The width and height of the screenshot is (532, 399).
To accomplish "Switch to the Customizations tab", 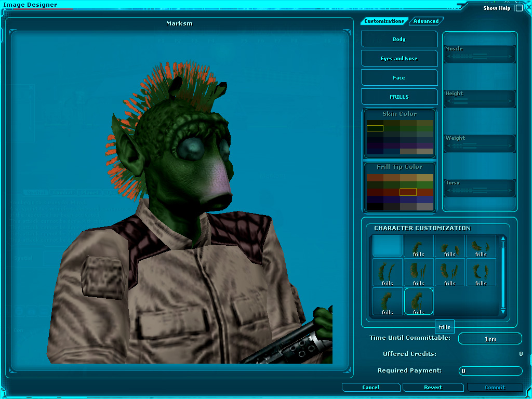I will pos(384,21).
